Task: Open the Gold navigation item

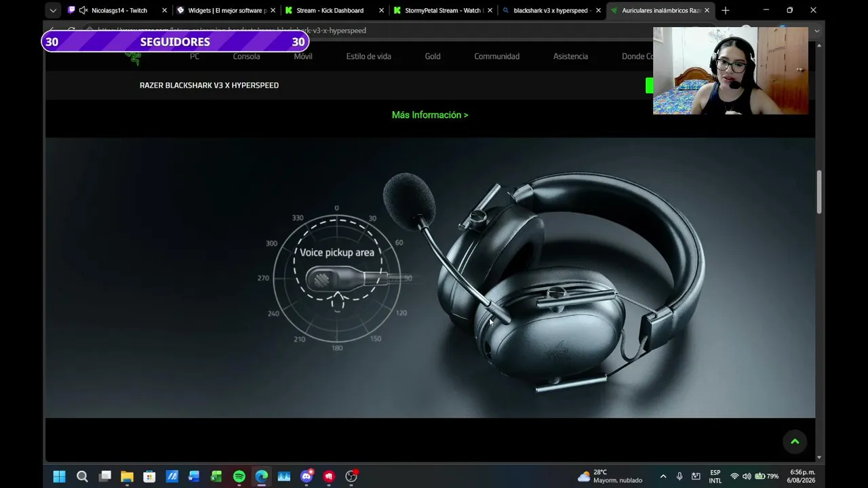Action: coord(433,56)
